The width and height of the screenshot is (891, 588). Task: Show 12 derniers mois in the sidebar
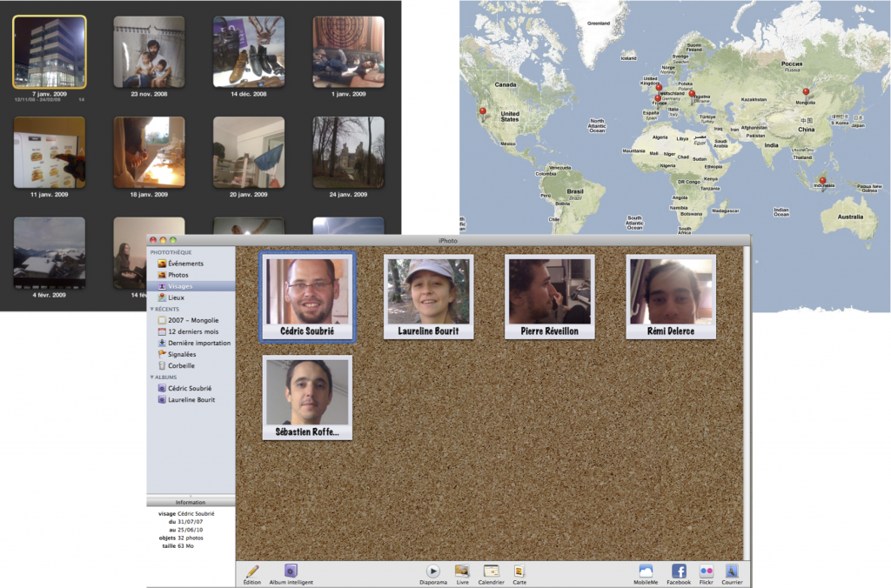pos(191,331)
